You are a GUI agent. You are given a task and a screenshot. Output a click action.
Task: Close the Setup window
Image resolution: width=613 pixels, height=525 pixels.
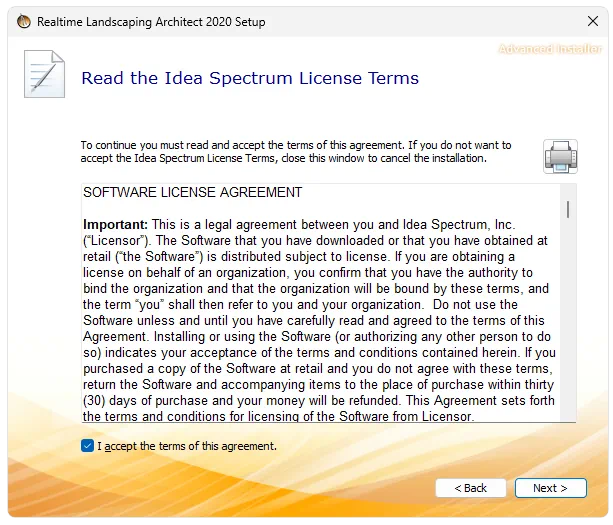593,21
